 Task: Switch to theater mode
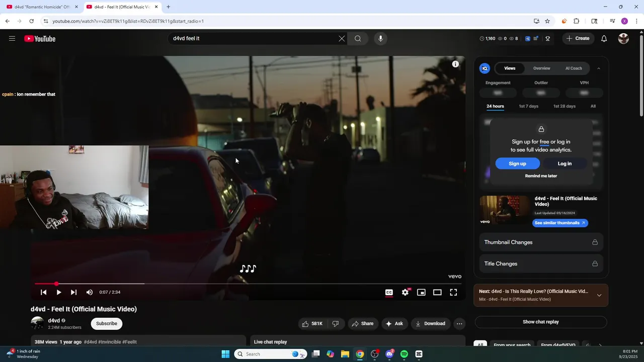coord(437,292)
